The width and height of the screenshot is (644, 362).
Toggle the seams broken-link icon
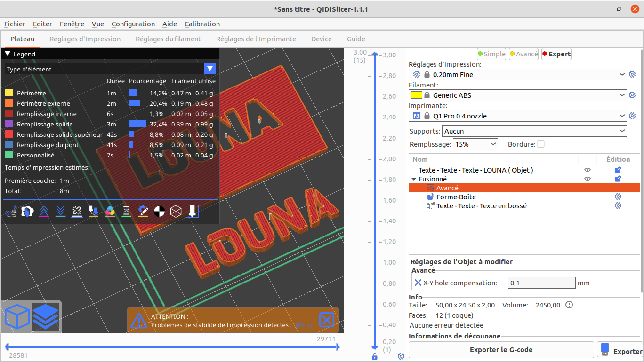(x=77, y=212)
